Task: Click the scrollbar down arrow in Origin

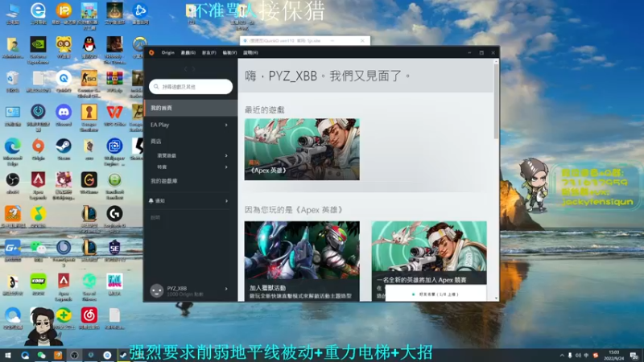Action: [496, 298]
